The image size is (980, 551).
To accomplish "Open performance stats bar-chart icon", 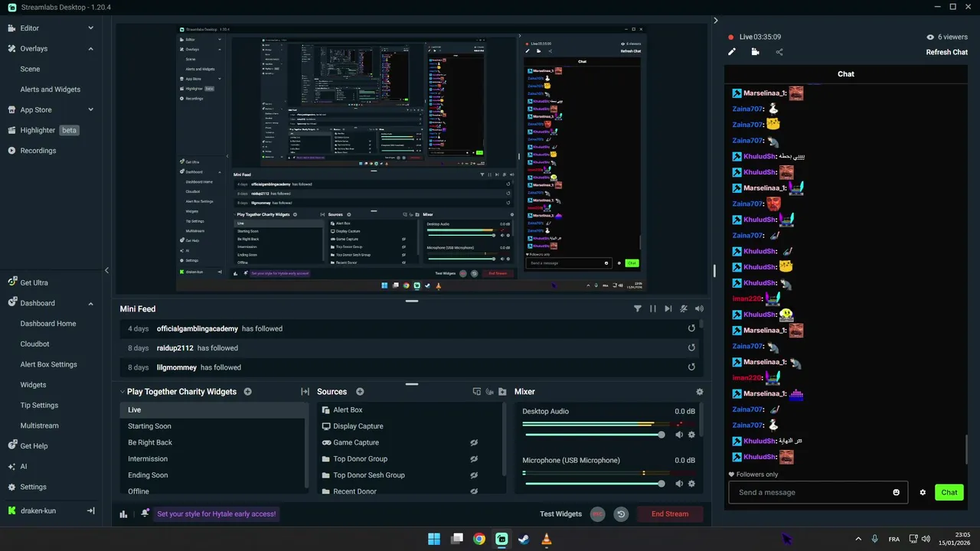I will (x=124, y=514).
